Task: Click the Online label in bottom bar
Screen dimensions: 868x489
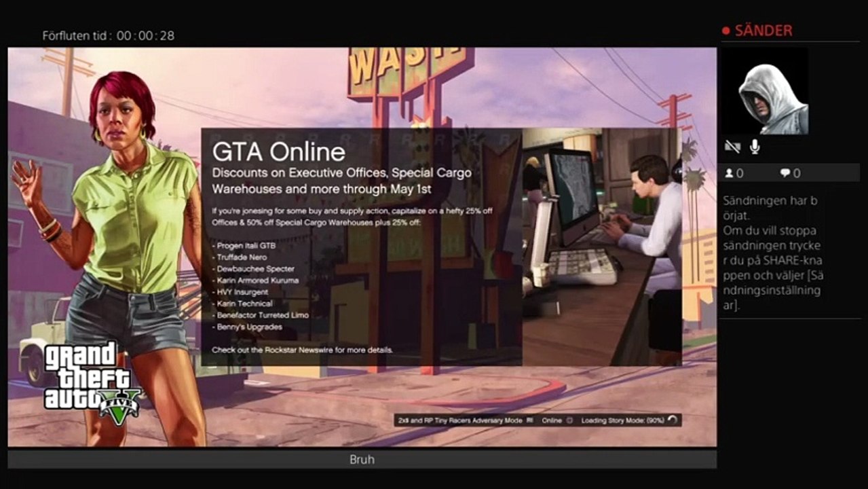Action: click(552, 420)
